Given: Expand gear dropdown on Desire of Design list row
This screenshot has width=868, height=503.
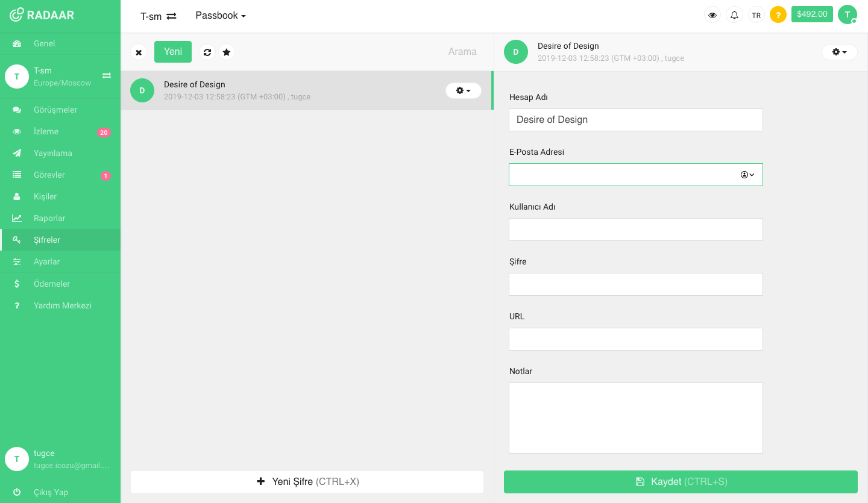Looking at the screenshot, I should coord(463,90).
